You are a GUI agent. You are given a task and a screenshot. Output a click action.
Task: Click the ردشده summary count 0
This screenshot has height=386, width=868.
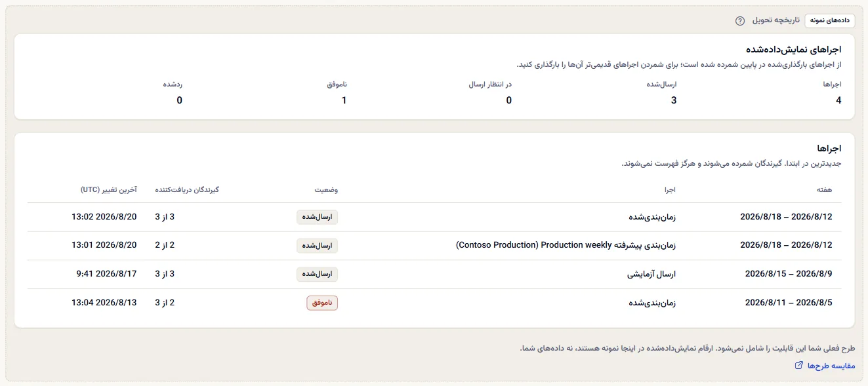click(x=179, y=100)
